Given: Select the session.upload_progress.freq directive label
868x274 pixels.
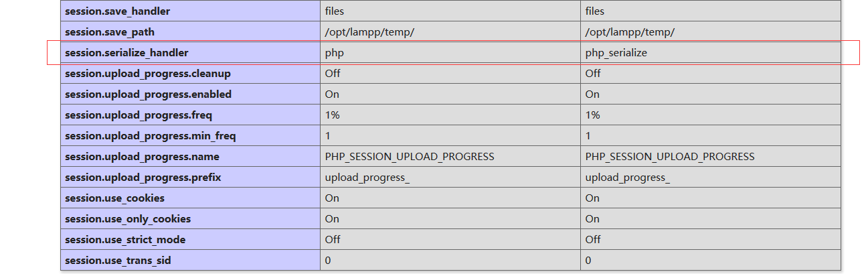Looking at the screenshot, I should [x=139, y=115].
